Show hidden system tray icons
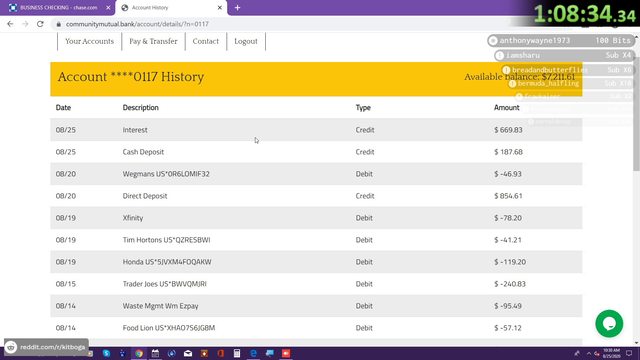This screenshot has width=640, height=360. (x=589, y=353)
